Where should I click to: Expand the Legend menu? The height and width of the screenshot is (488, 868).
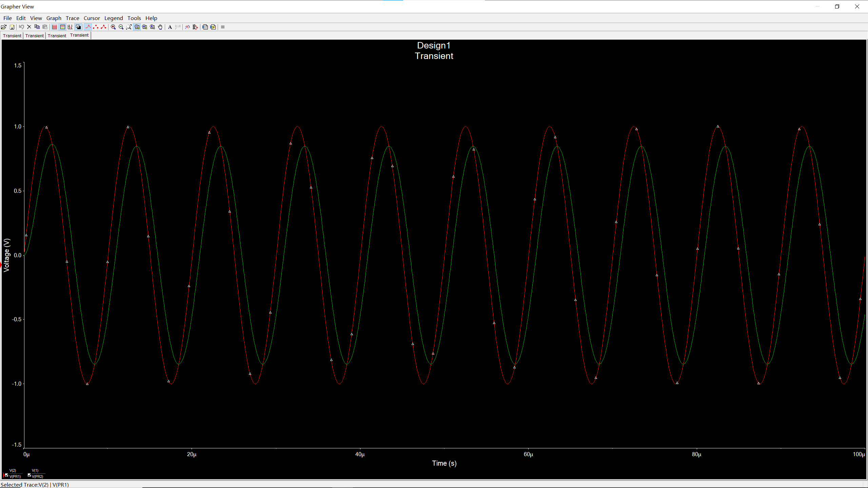pos(113,18)
